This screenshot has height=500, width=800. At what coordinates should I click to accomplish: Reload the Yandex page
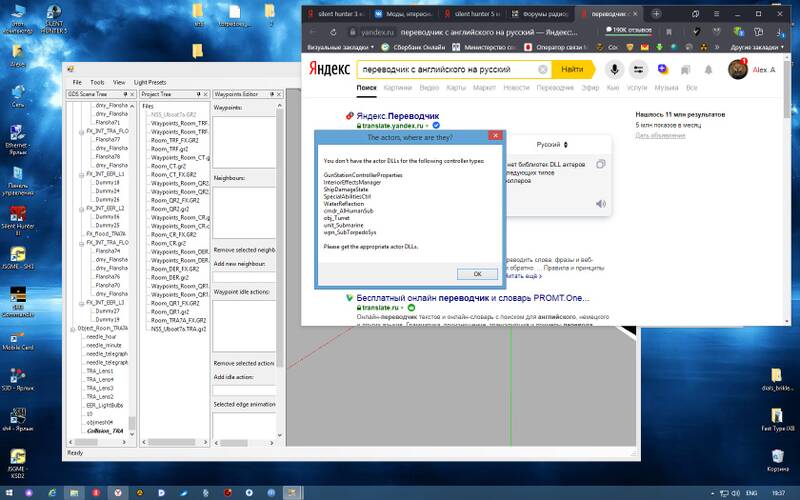(x=333, y=32)
